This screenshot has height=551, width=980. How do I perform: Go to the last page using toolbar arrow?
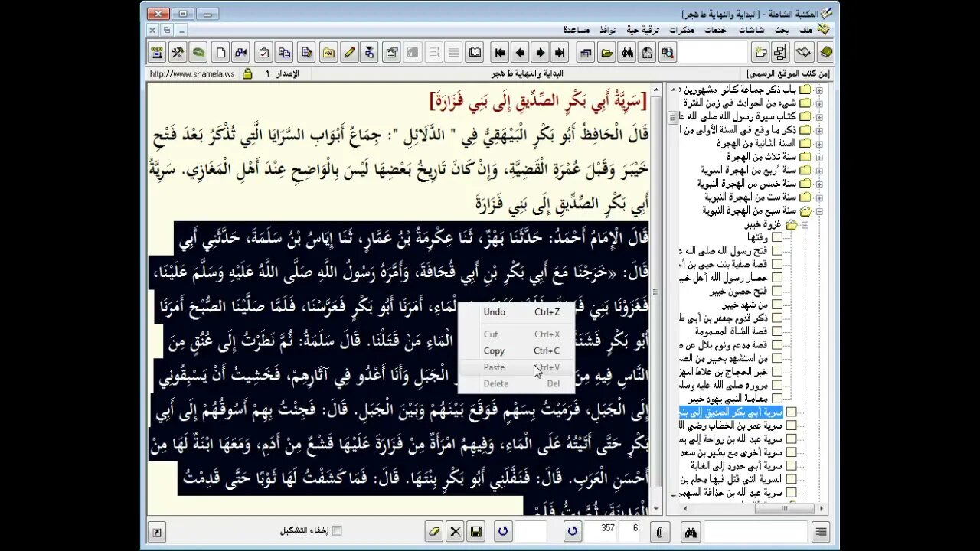pyautogui.click(x=560, y=53)
